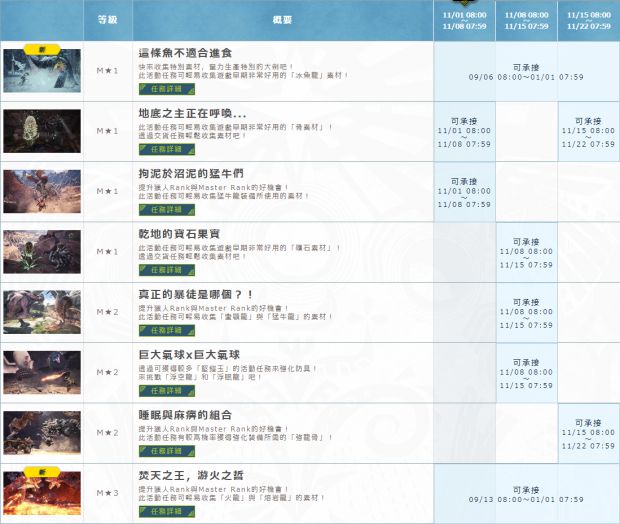Open 任務詳細 for 睡眠與麻痺的組合
Viewport: 620px width, 524px height.
(166, 451)
